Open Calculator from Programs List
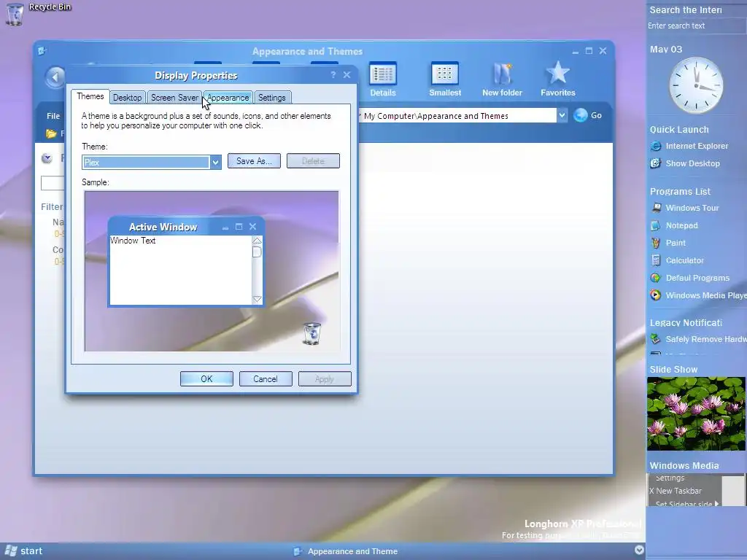 677,260
